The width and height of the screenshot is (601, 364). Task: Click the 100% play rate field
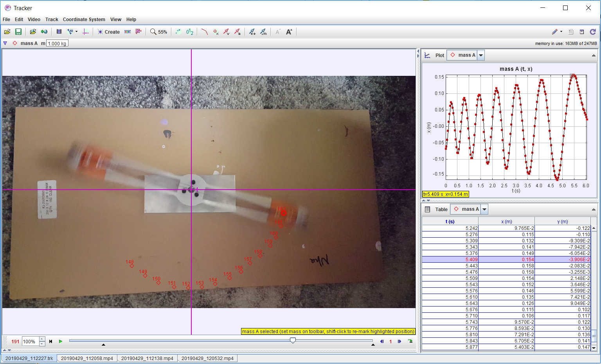click(31, 342)
